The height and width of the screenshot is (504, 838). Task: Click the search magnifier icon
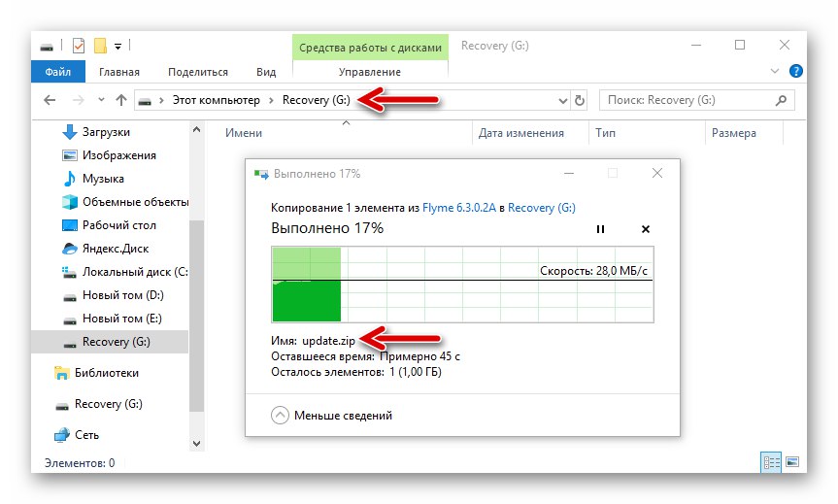point(781,100)
